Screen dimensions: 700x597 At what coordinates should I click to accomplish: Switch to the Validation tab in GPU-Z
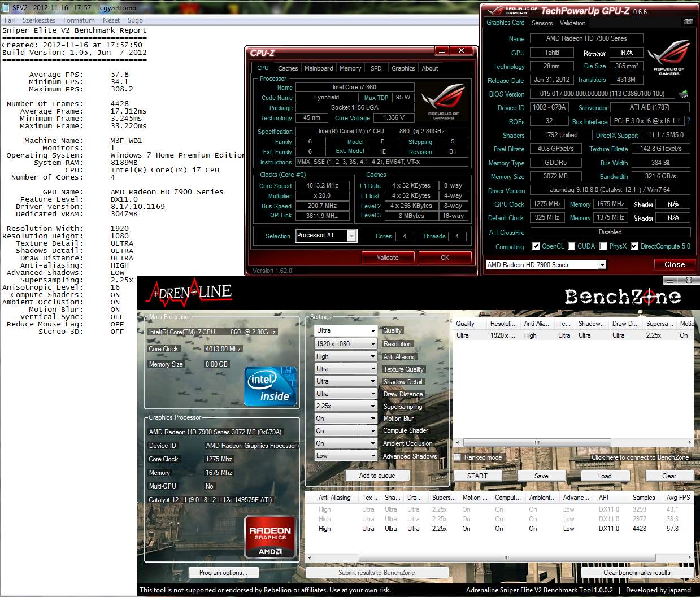572,23
